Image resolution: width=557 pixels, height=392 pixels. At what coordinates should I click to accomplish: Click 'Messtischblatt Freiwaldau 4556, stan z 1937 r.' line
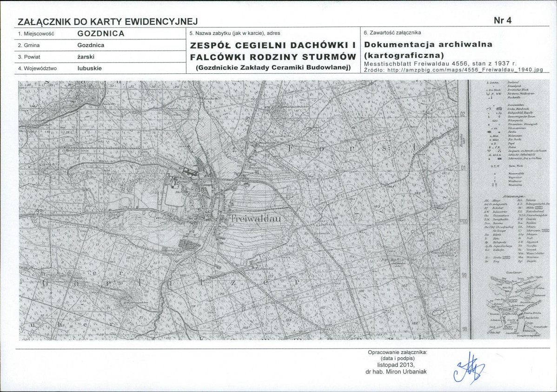[440, 64]
